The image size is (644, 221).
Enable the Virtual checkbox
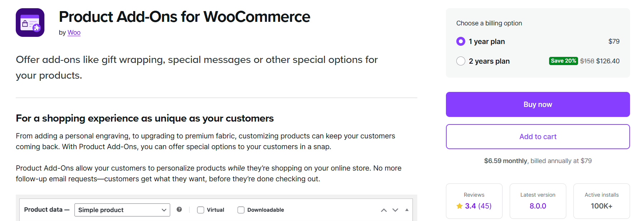point(201,210)
